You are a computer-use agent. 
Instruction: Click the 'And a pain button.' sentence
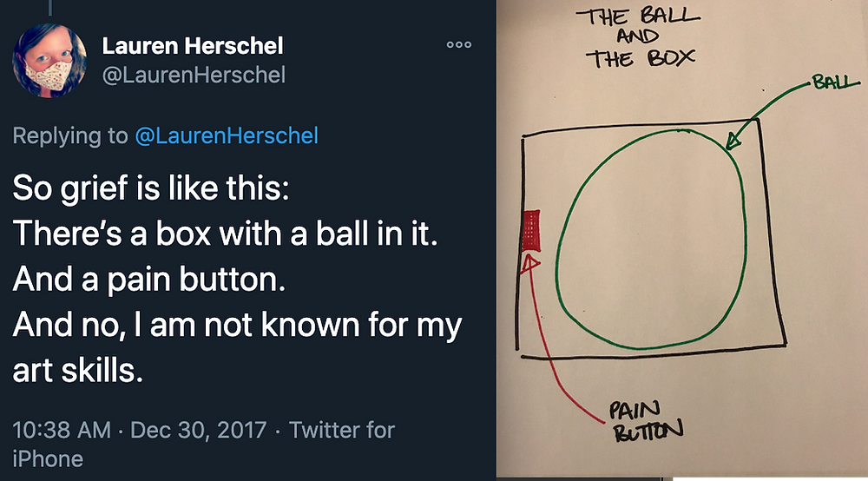[x=149, y=279]
